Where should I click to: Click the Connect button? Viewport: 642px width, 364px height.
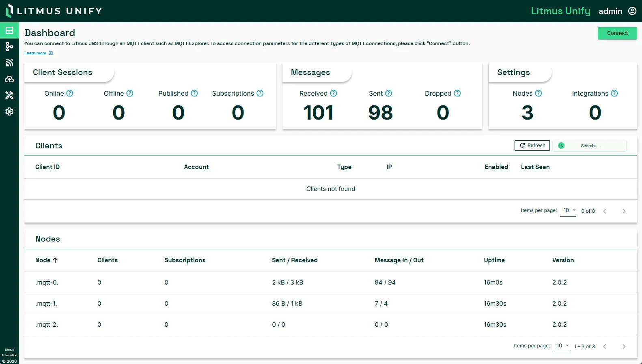(617, 33)
